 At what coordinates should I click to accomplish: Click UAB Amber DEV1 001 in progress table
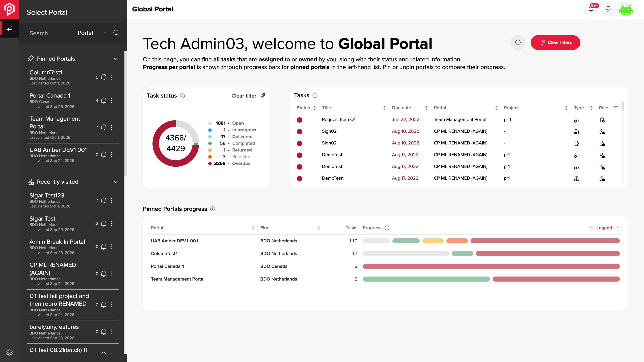click(x=174, y=241)
